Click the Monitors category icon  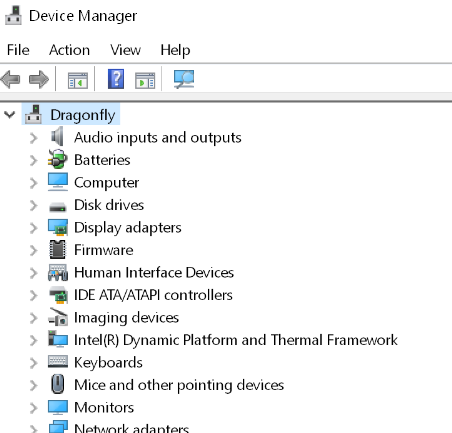(x=58, y=407)
